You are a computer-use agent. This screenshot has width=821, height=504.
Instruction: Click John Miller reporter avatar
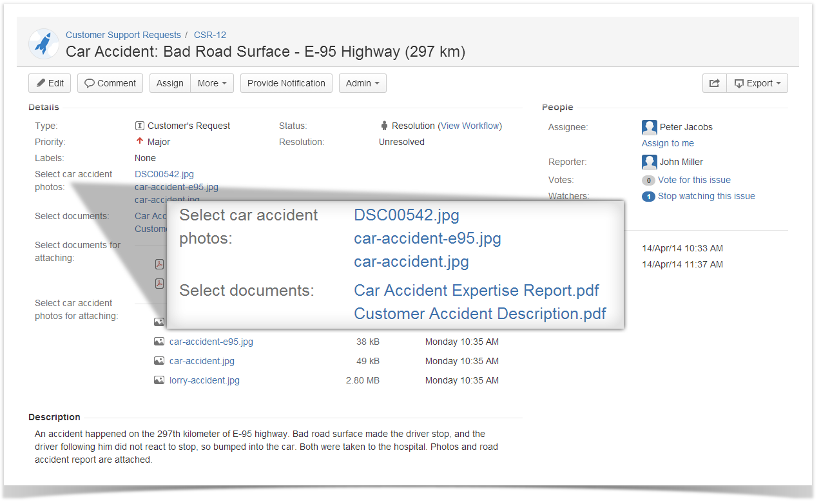point(650,162)
